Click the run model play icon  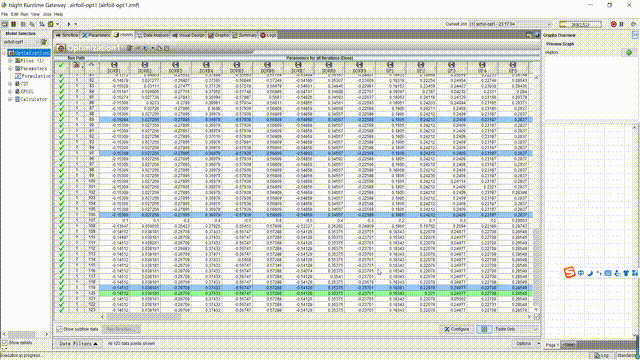[69, 24]
